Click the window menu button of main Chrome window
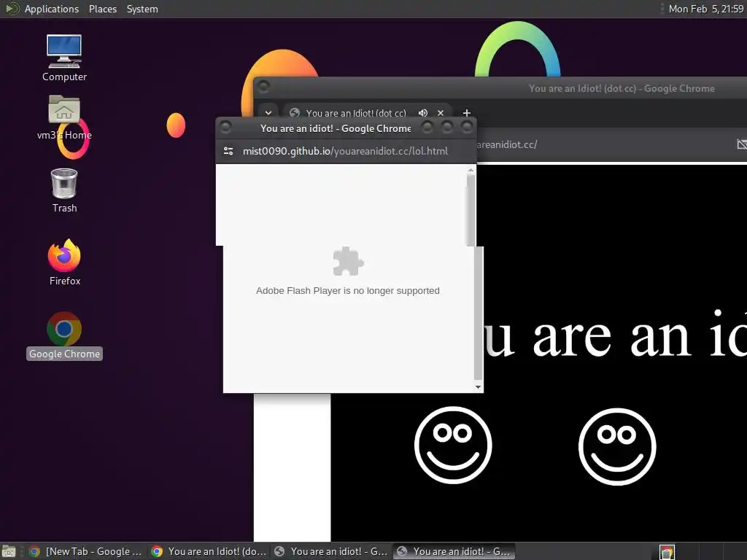 coord(263,86)
